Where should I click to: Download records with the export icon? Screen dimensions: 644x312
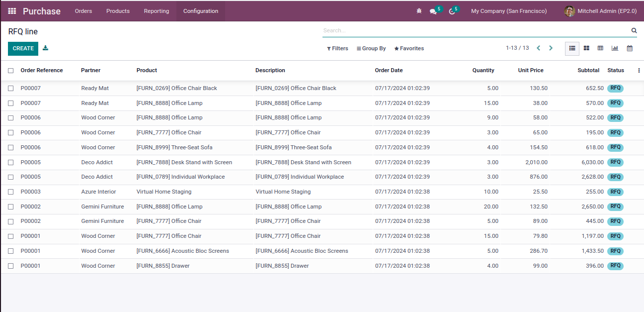click(x=46, y=48)
